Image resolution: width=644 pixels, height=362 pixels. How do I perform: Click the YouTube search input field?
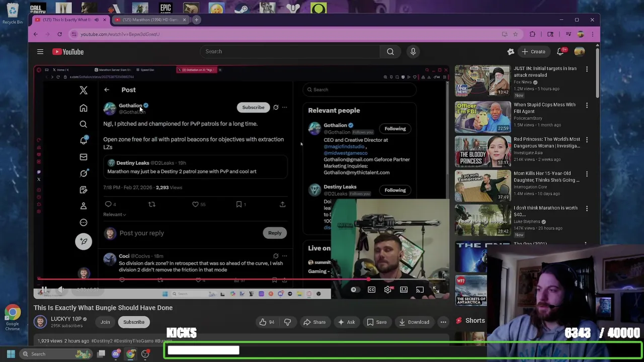pos(290,51)
